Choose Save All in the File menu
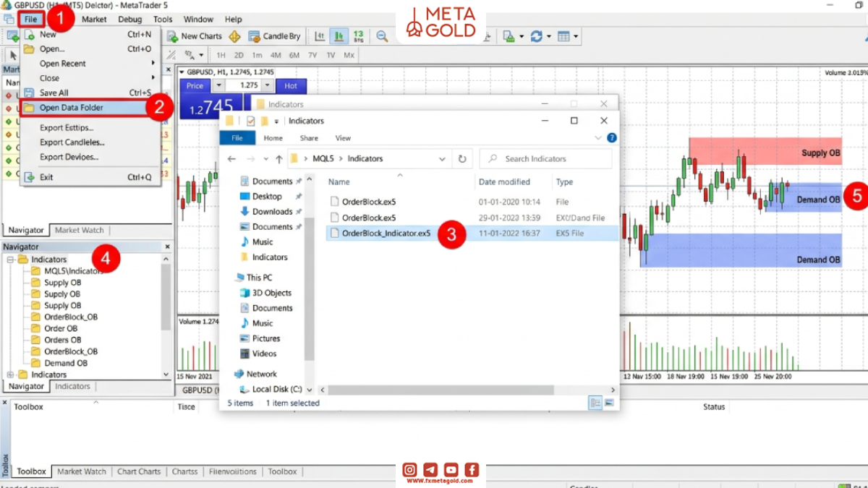This screenshot has width=868, height=488. [90, 93]
